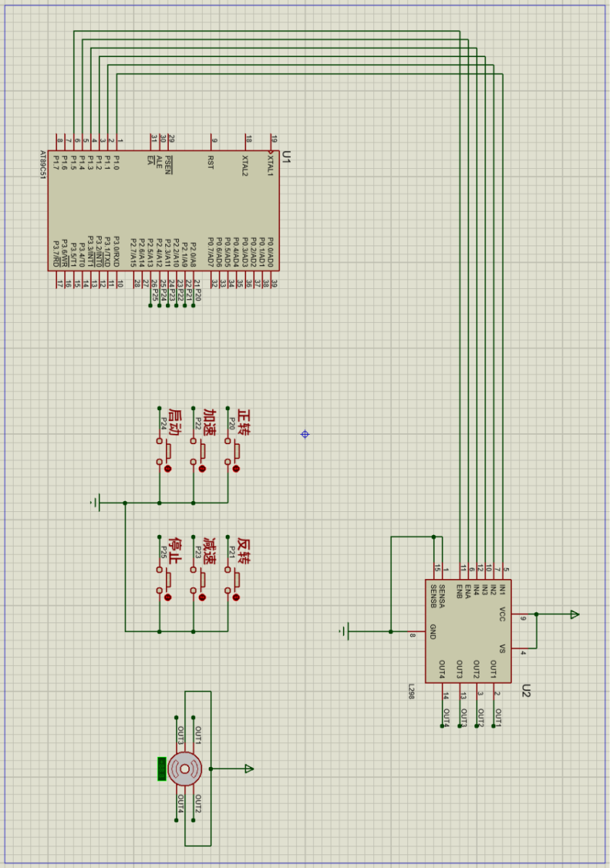The image size is (610, 868).
Task: Click the green motor speed readout display
Action: [x=162, y=768]
